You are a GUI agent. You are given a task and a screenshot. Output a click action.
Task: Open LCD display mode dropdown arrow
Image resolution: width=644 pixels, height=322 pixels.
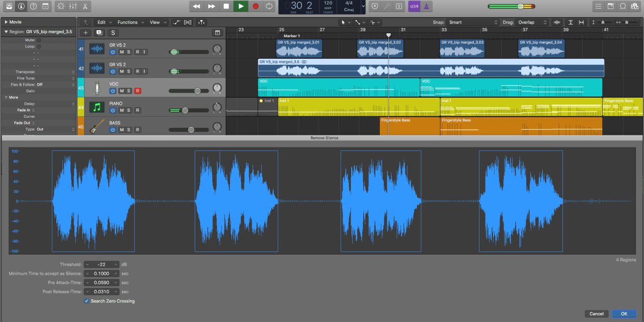pos(363,6)
